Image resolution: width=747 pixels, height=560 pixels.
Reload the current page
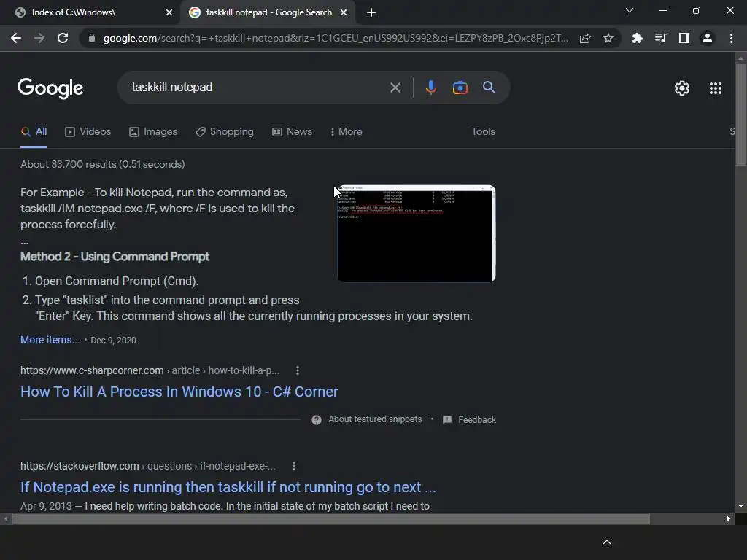point(63,38)
